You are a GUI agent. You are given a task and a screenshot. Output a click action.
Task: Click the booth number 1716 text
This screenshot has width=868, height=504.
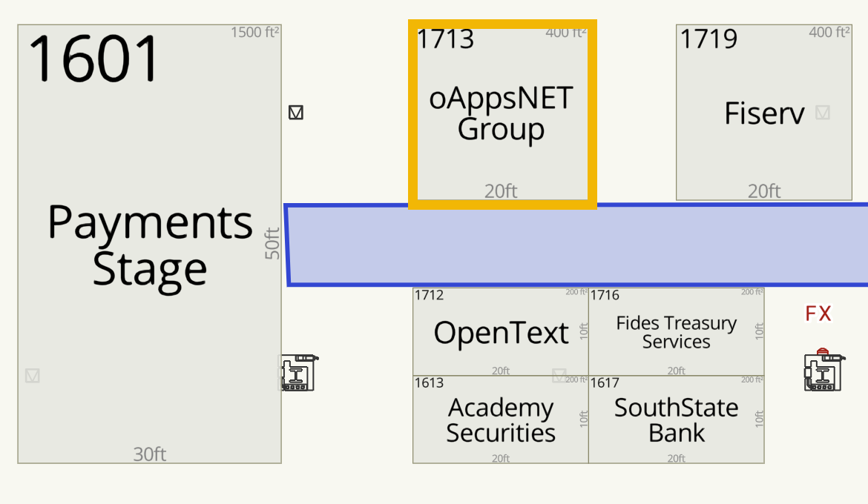[605, 295]
